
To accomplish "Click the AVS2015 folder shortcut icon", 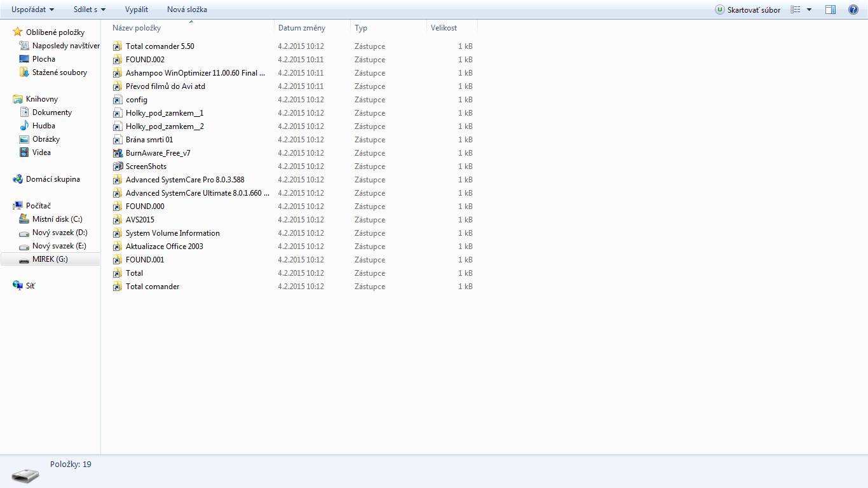I will [117, 220].
